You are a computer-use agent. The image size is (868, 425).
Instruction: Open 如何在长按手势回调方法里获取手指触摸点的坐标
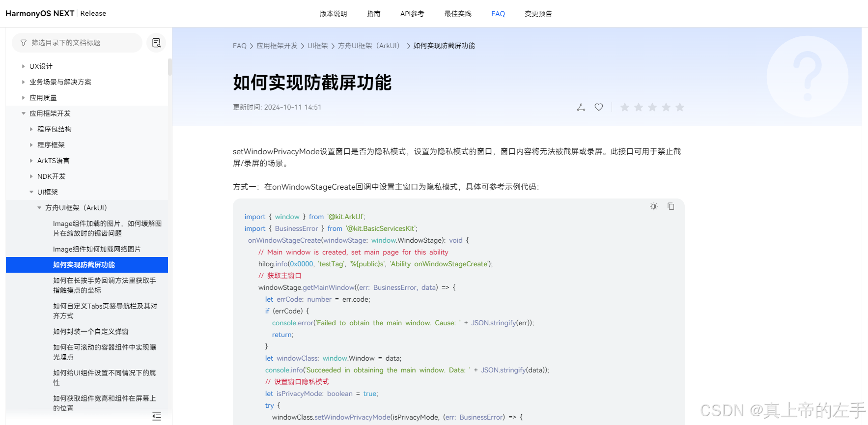coord(105,285)
